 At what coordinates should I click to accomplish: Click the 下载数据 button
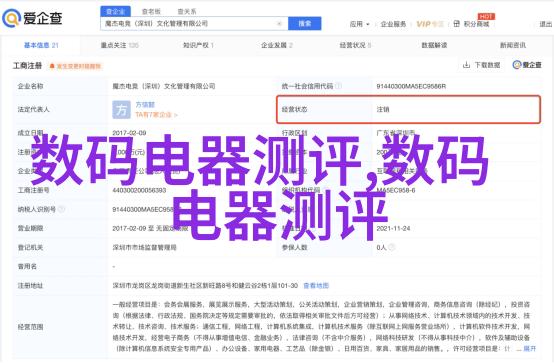pyautogui.click(x=482, y=65)
